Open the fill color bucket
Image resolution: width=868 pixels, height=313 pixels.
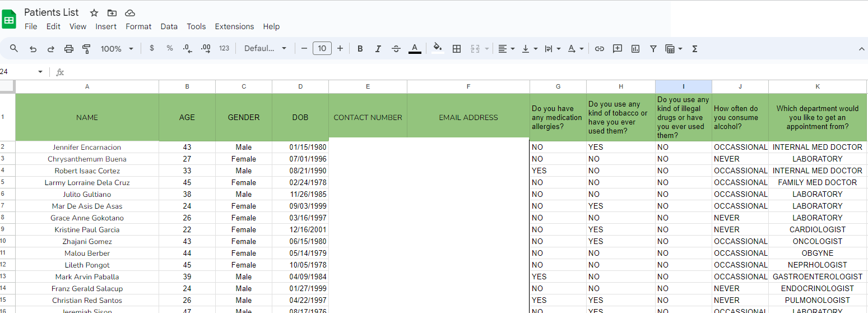(x=438, y=49)
